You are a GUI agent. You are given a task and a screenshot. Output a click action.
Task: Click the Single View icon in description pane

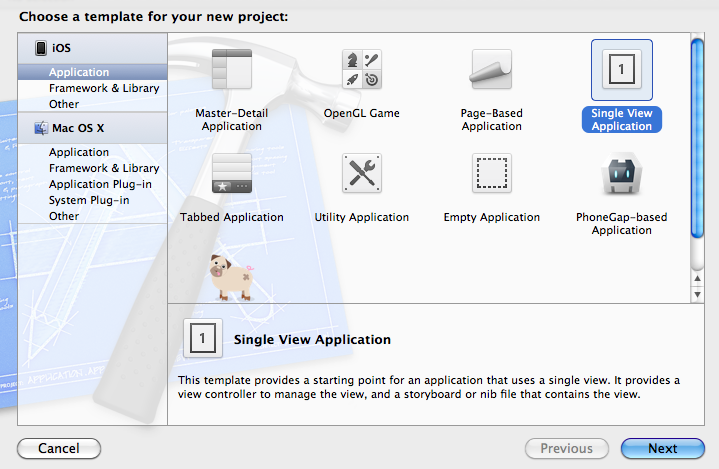[203, 338]
